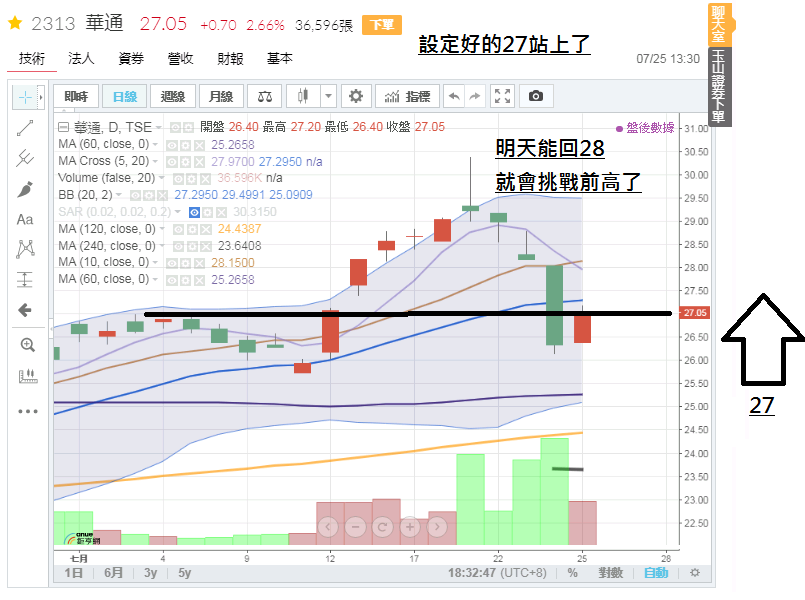Switch to 技術 tab
Image resolution: width=805 pixels, height=600 pixels.
(x=32, y=59)
